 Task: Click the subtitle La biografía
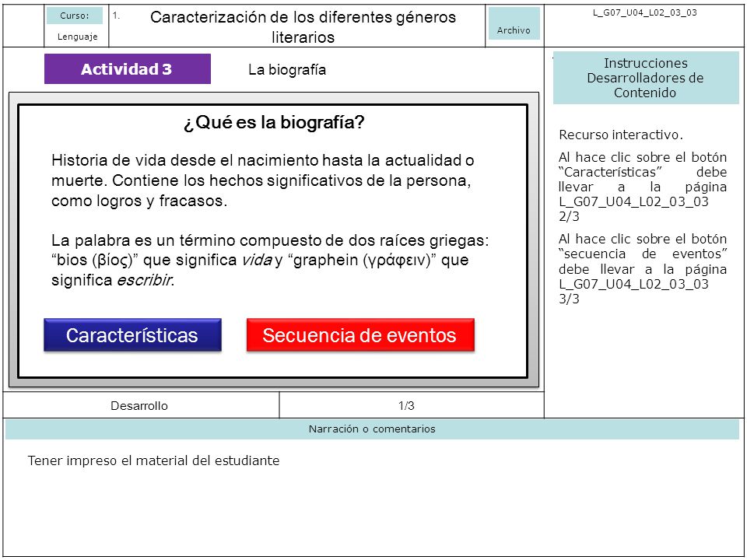[x=287, y=69]
